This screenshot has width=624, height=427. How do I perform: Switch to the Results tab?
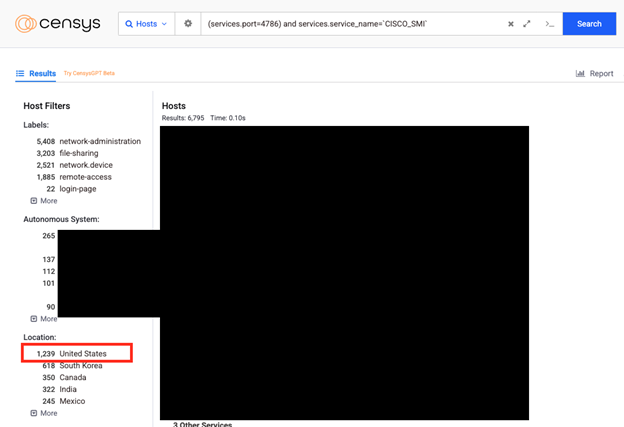tap(42, 74)
